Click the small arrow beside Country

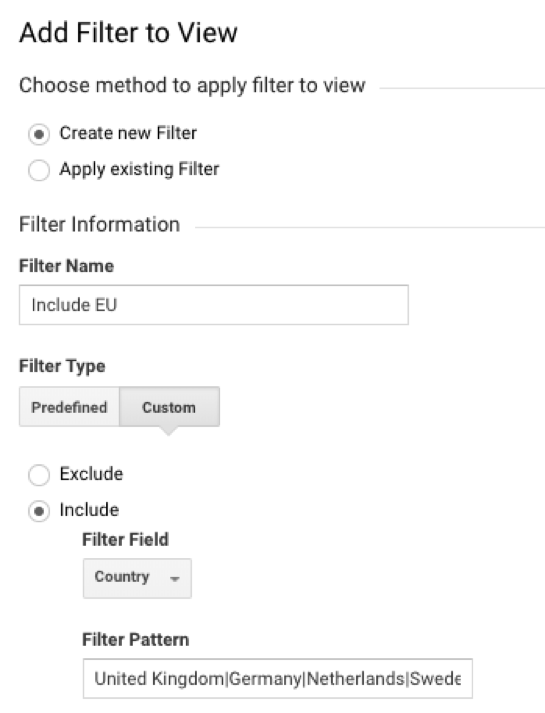click(175, 579)
